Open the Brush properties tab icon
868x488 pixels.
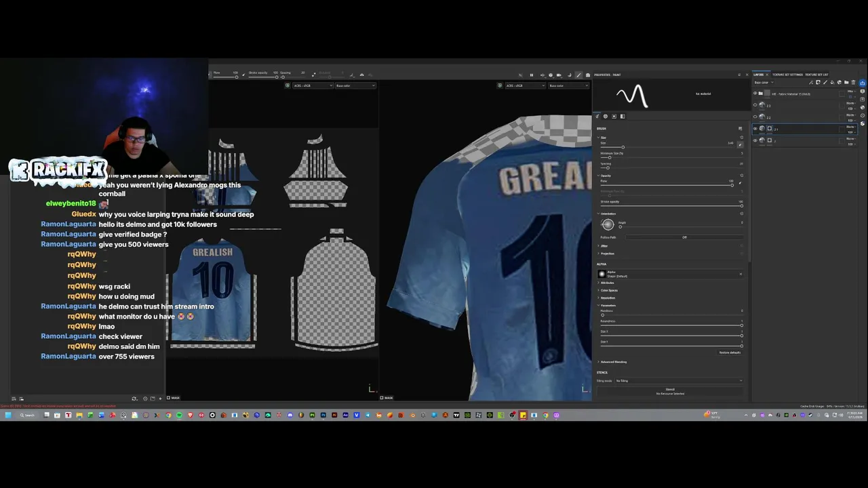coord(597,117)
